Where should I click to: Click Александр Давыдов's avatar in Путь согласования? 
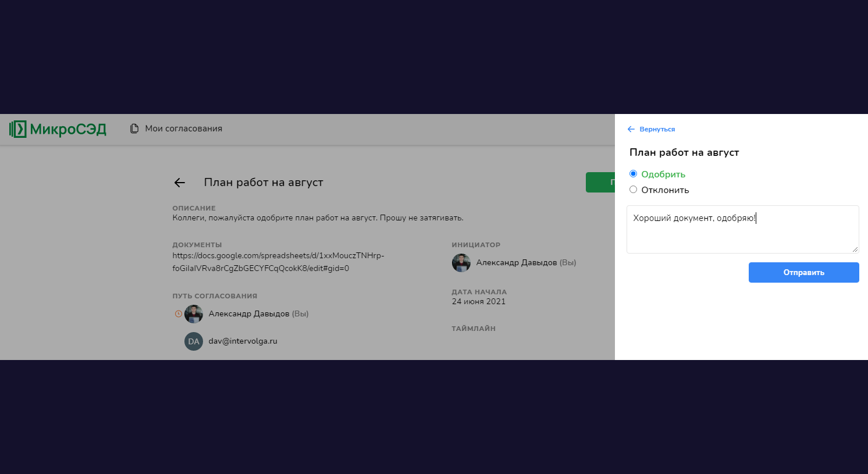click(194, 314)
